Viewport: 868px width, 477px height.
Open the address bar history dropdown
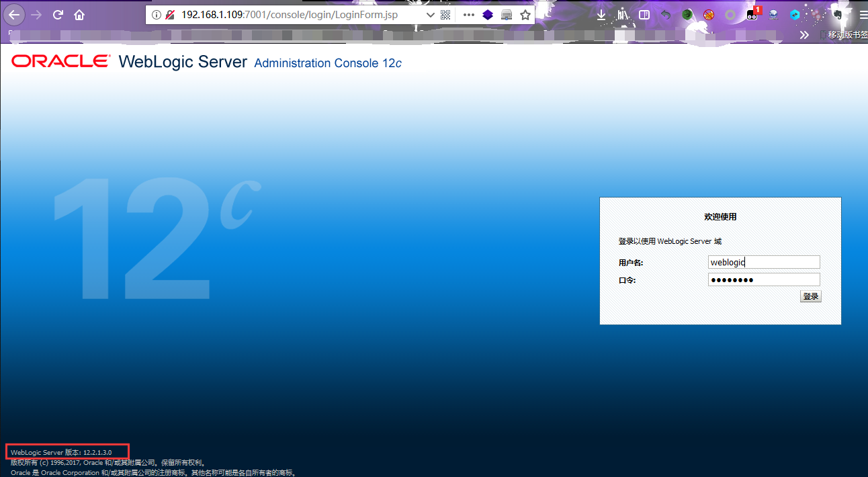coord(431,15)
